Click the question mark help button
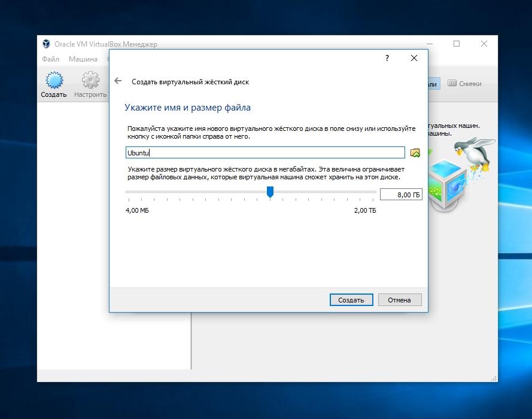 (x=387, y=58)
